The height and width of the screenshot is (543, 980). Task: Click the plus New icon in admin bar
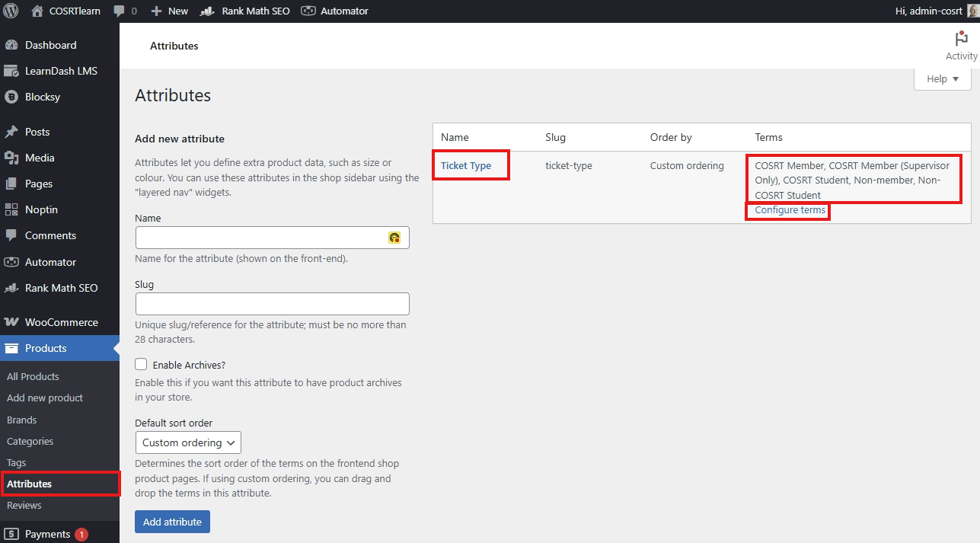[x=157, y=11]
